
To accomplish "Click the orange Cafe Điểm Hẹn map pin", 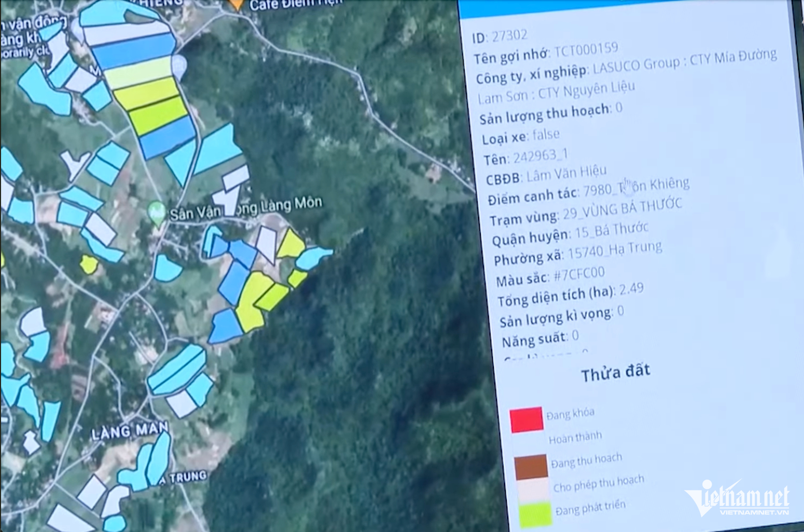I will 237,4.
